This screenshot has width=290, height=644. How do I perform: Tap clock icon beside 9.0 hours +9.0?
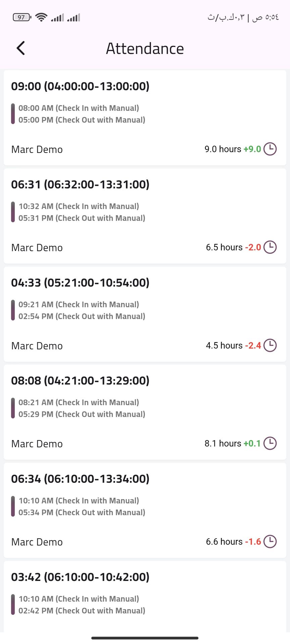point(270,149)
